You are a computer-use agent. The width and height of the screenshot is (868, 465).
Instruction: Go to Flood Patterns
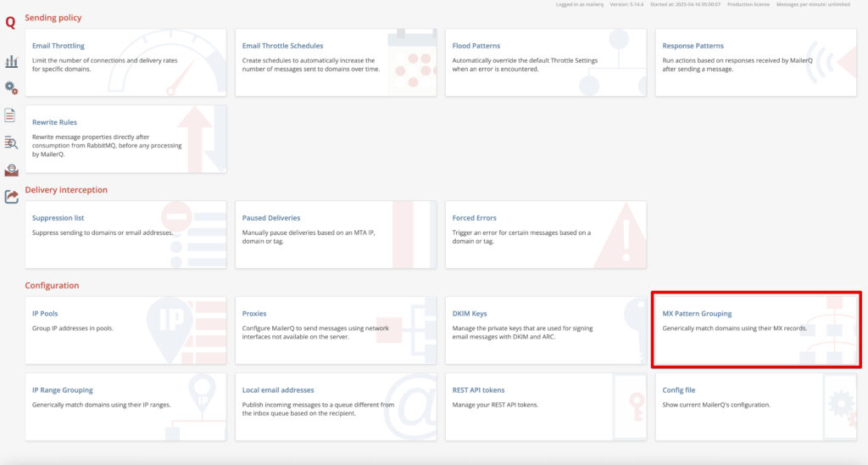pos(476,46)
